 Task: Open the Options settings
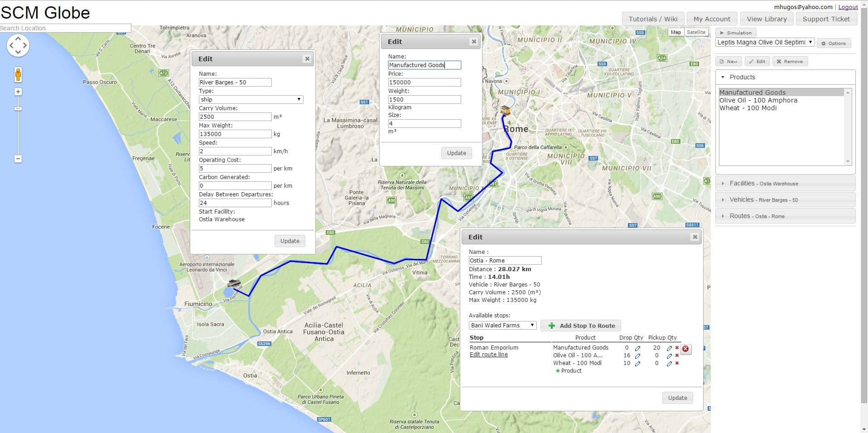tap(834, 44)
